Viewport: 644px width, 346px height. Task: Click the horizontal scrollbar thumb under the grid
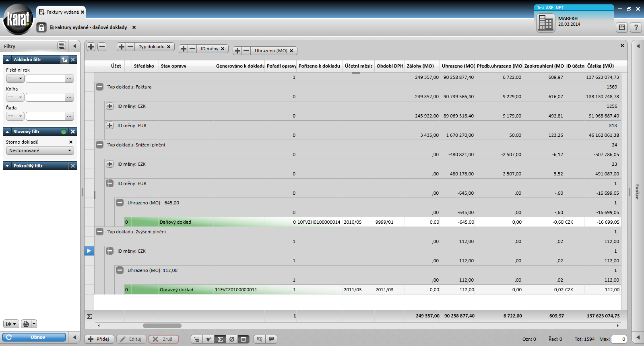(x=162, y=325)
